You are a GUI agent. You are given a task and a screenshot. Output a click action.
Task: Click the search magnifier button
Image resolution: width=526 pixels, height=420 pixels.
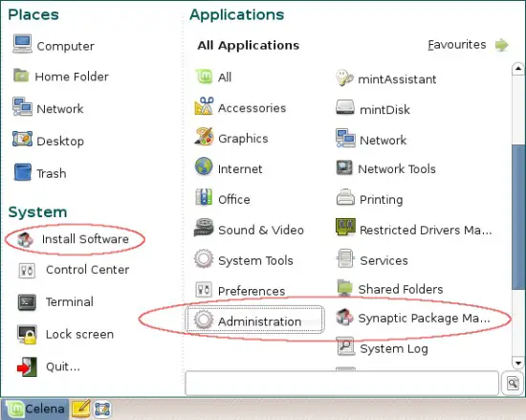tap(513, 383)
